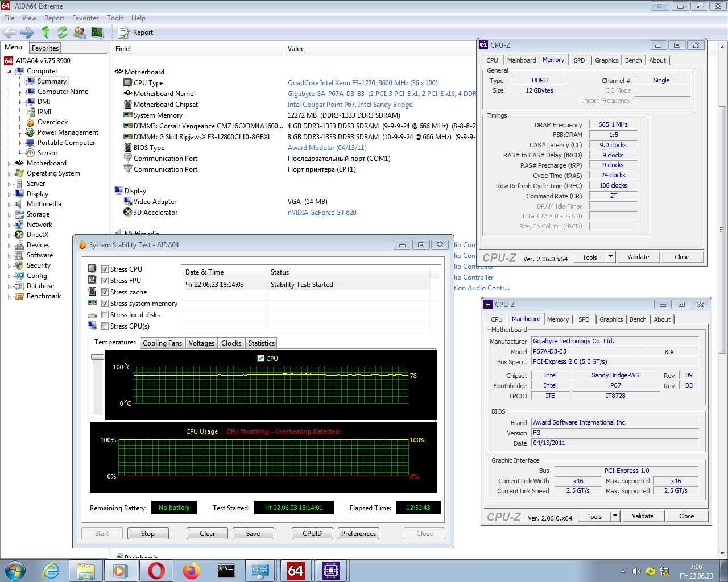Open Opera browser from the taskbar
This screenshot has height=582, width=728.
coord(156,570)
